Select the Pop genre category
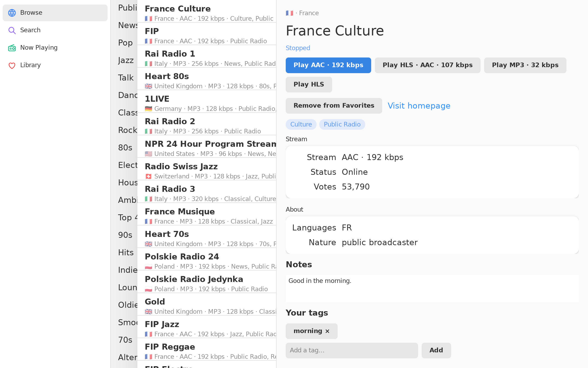This screenshot has width=588, height=368. (125, 43)
